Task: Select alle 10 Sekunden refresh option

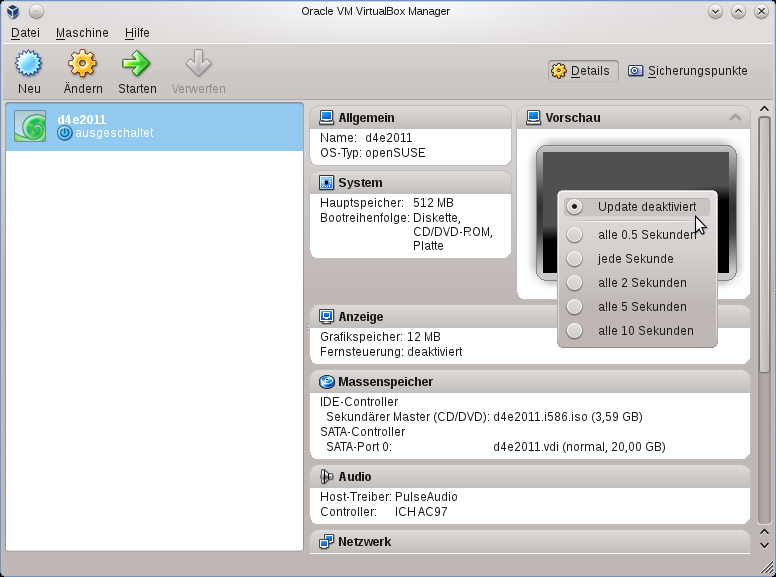Action: (637, 331)
